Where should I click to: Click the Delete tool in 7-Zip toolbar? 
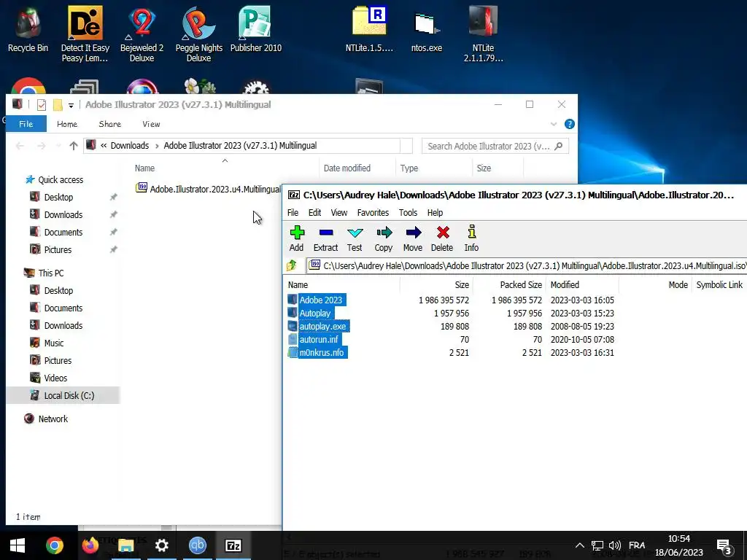[442, 238]
